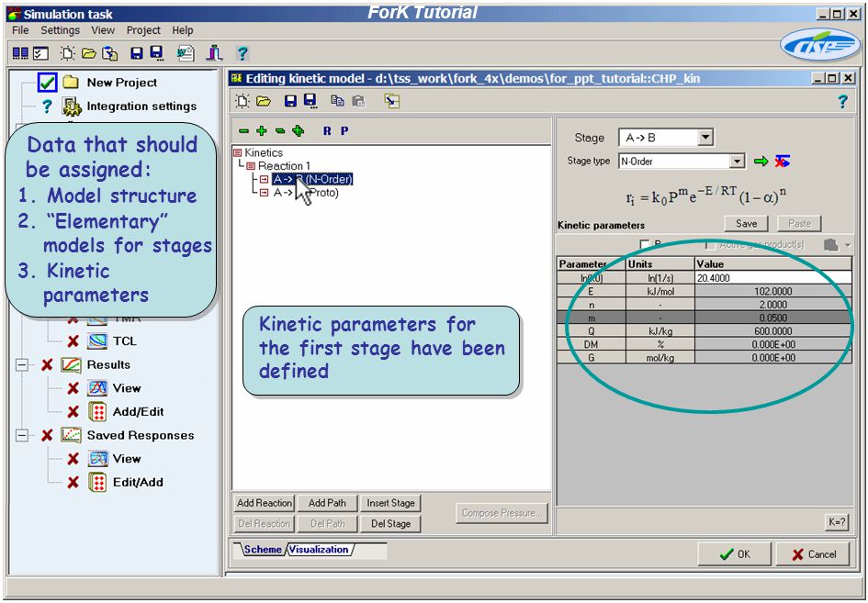This screenshot has width=868, height=603.
Task: Click editor Save As disk icon
Action: (x=310, y=101)
